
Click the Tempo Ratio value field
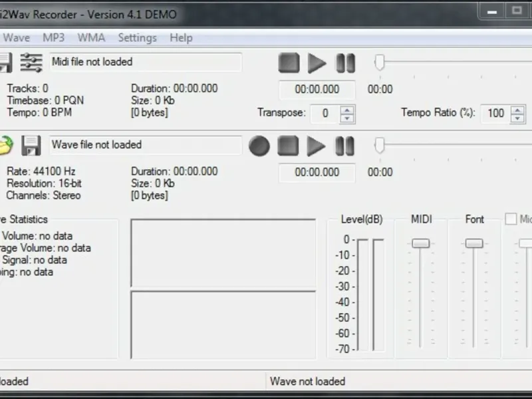495,113
